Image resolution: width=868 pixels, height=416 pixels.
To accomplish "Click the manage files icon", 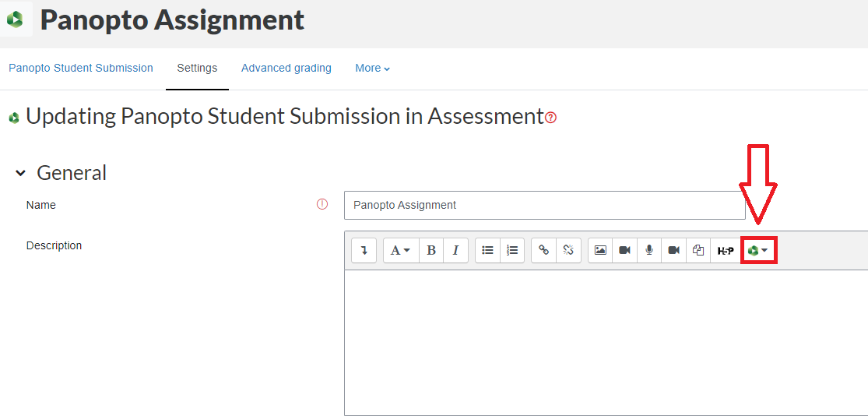I will point(698,250).
